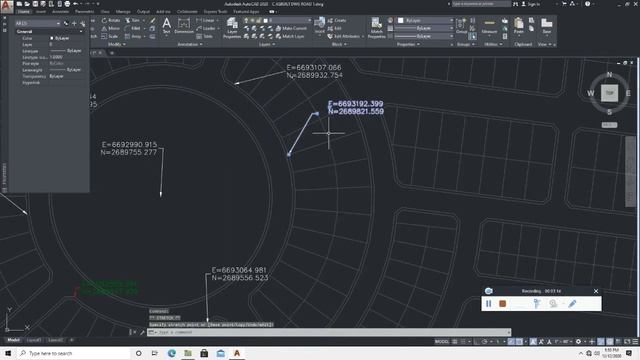Open the layer dropdown in Layers panel
640x360 pixels.
click(277, 20)
